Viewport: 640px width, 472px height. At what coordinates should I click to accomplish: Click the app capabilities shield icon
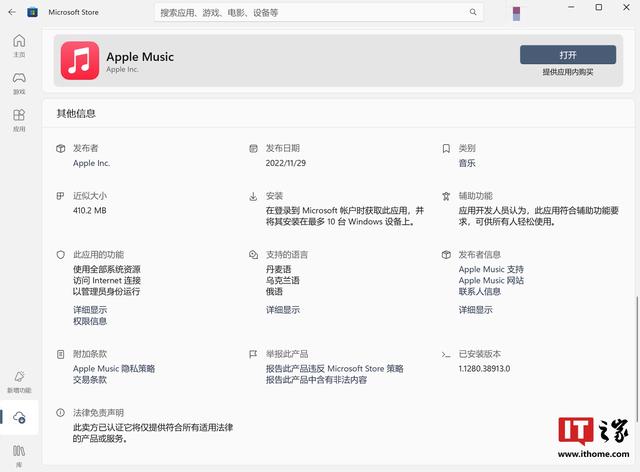(x=60, y=255)
